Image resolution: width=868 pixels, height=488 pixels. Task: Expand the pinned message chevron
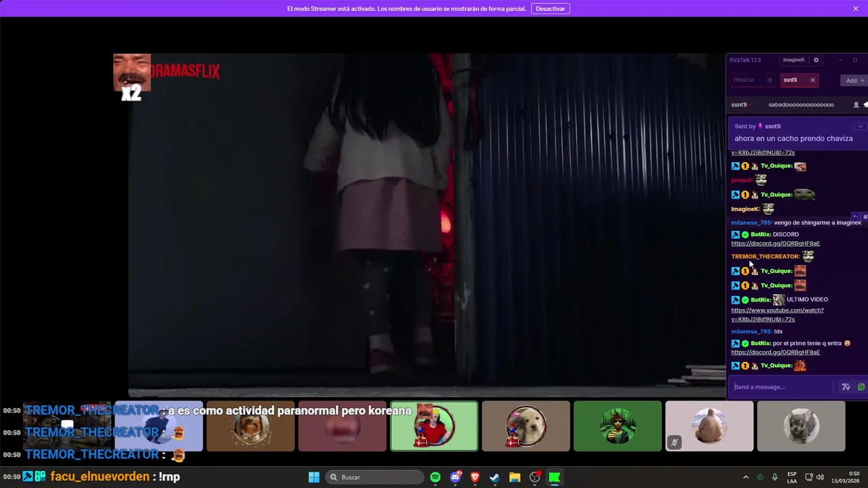[860, 127]
